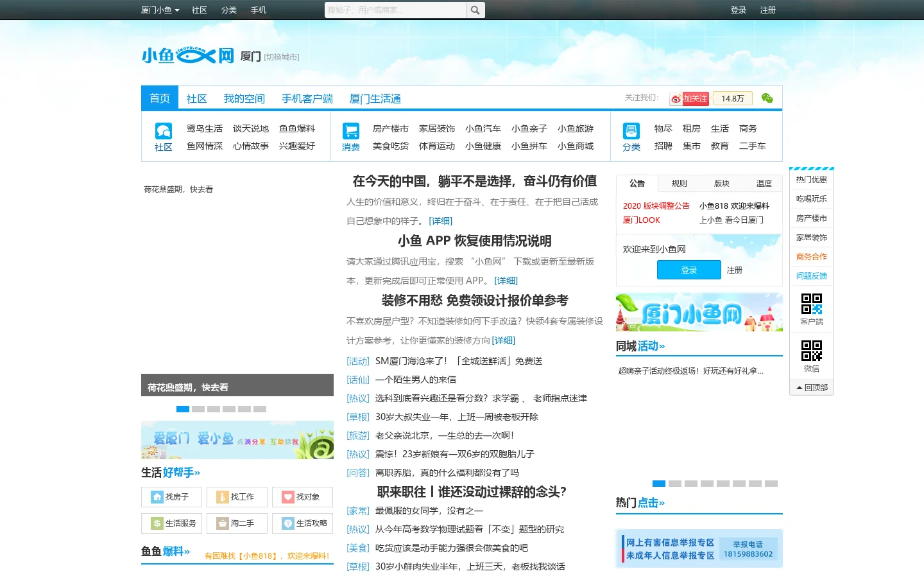924x578 pixels.
Task: Click the 厦门小鱼网 banner image
Action: pyautogui.click(x=699, y=312)
